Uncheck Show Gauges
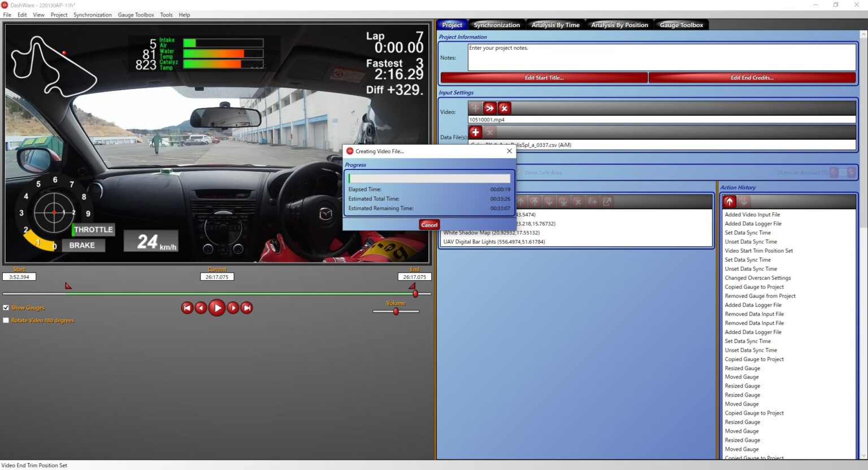Viewport: 868px width, 470px height. pos(6,307)
